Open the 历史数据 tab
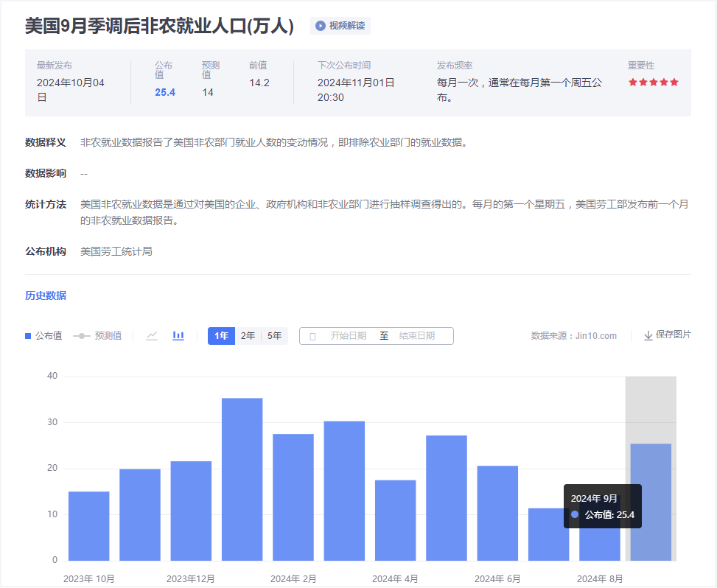 point(46,295)
